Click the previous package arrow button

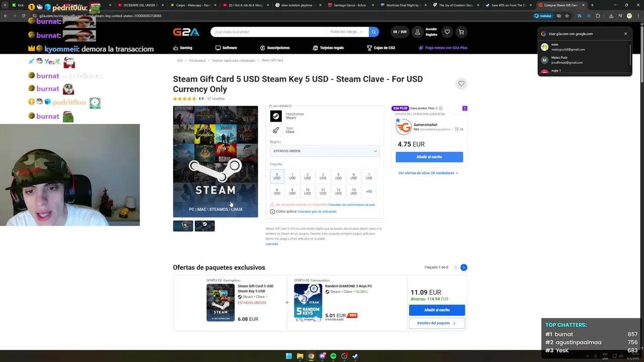tap(456, 267)
